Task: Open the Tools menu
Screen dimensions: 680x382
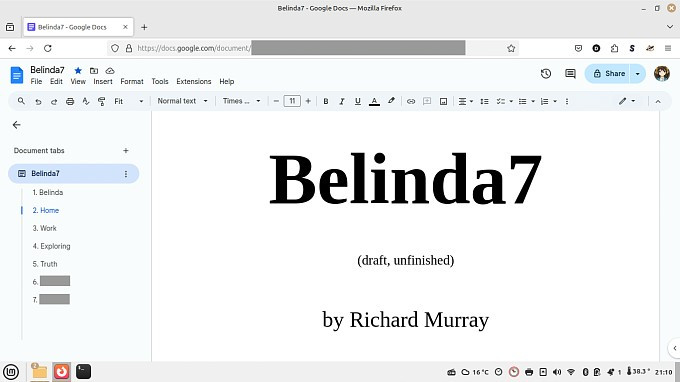Action: 160,82
